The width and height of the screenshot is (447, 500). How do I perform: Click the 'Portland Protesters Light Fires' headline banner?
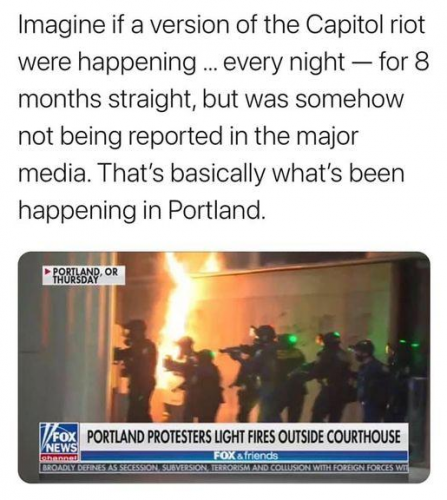[x=244, y=437]
